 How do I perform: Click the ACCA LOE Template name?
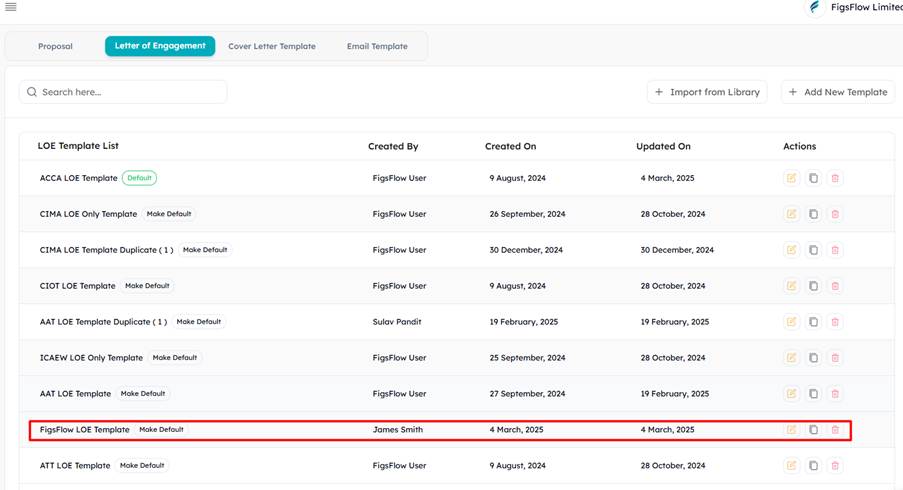click(78, 178)
